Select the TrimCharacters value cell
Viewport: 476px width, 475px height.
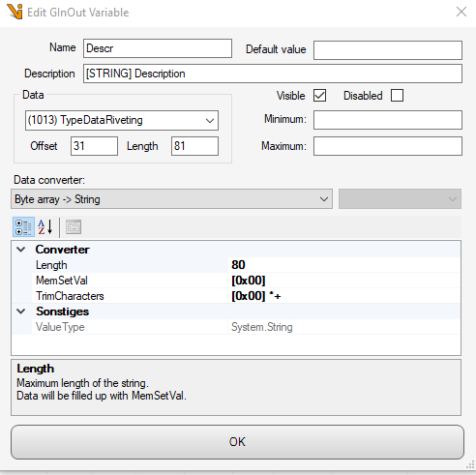(x=344, y=296)
